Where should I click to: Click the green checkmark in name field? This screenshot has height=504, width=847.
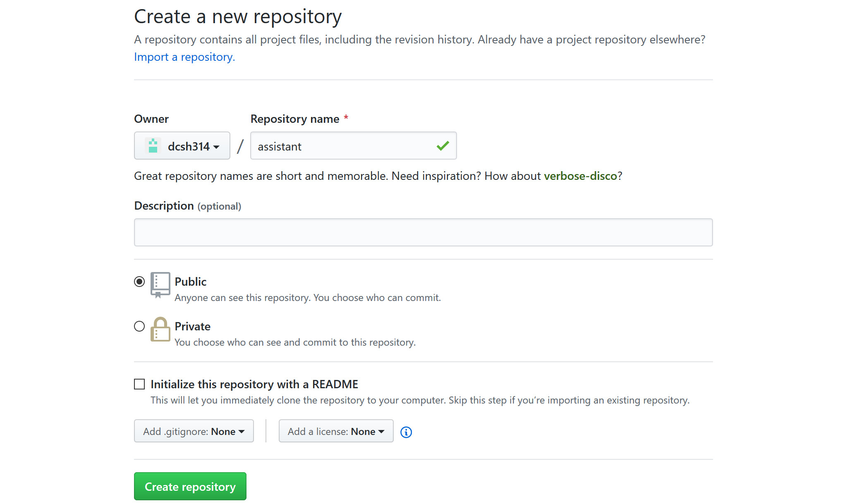443,146
